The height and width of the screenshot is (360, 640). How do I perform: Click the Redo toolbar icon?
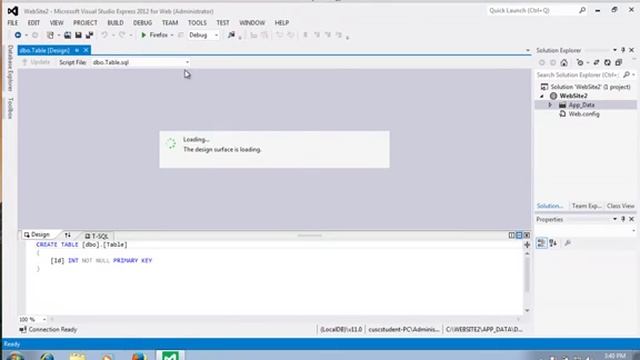(122, 35)
